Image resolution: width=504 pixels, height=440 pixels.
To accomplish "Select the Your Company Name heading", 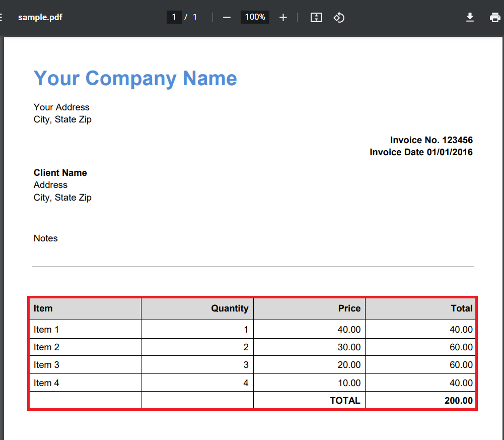I will click(135, 78).
